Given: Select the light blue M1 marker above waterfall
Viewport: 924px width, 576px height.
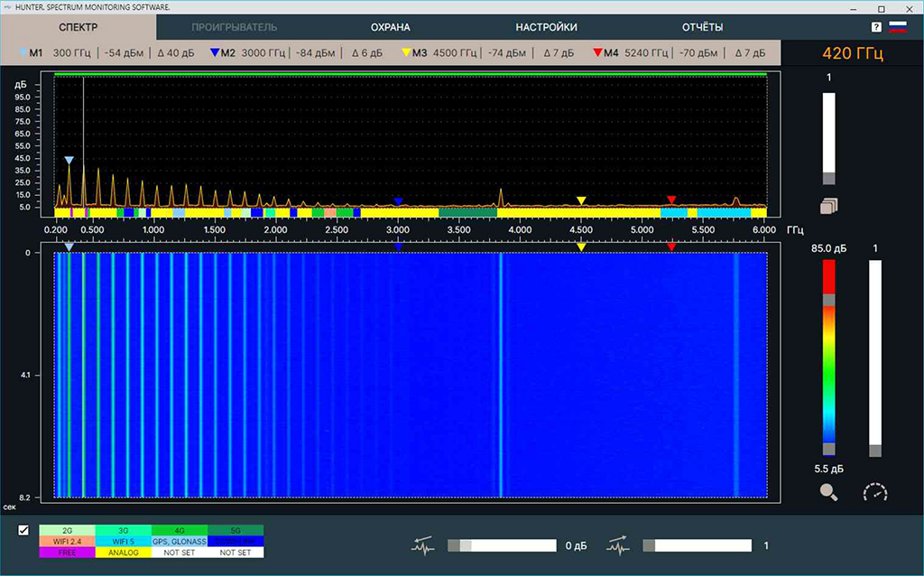Looking at the screenshot, I should click(69, 247).
